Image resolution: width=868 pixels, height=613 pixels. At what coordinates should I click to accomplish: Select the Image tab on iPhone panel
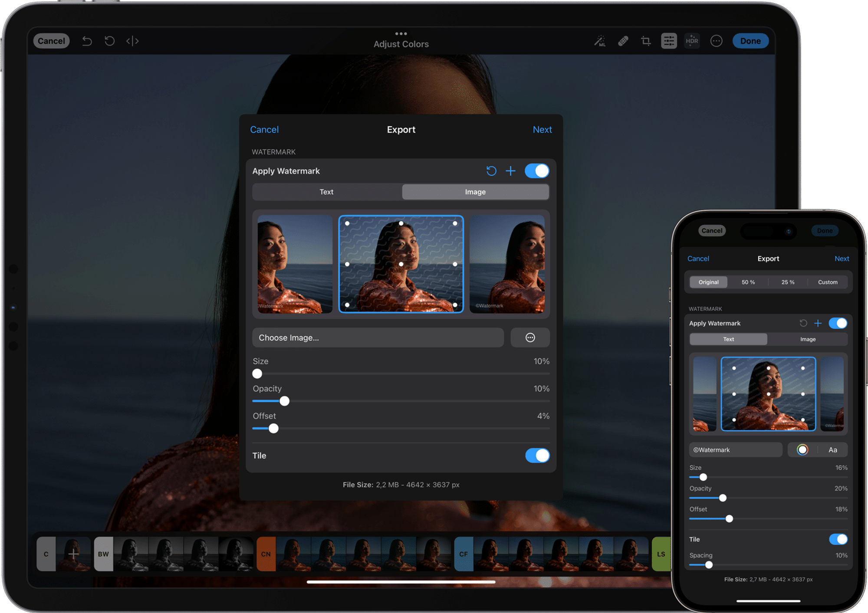[808, 339]
